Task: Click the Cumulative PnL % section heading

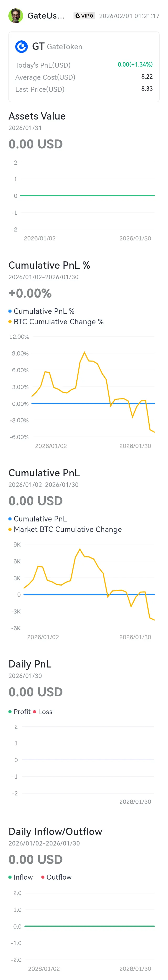Action: (49, 265)
